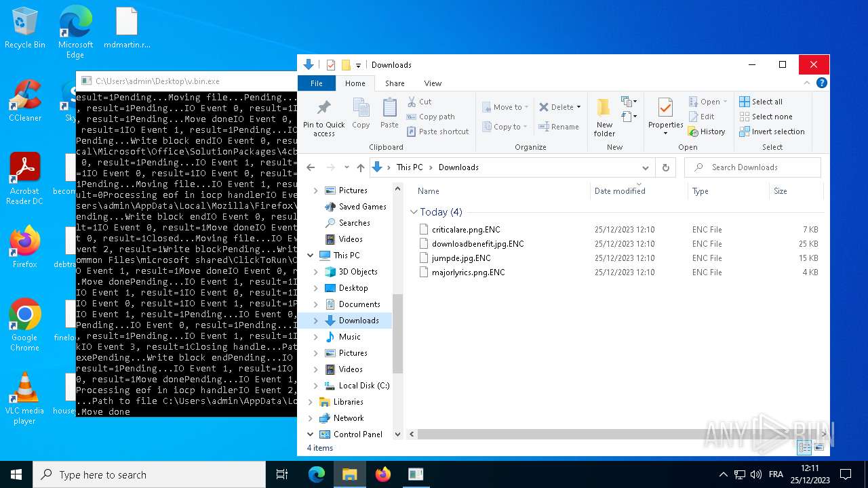Image resolution: width=868 pixels, height=488 pixels.
Task: Go up one folder level arrow
Action: (x=361, y=167)
